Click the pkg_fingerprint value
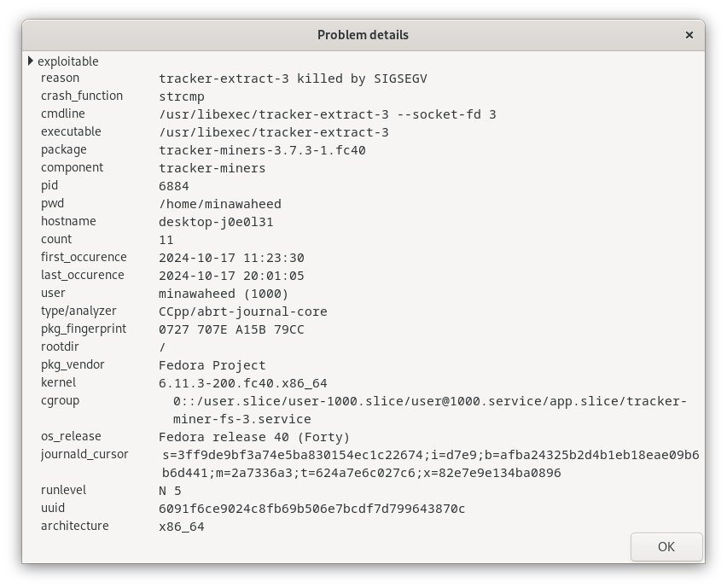Image resolution: width=727 pixels, height=588 pixels. coord(231,329)
